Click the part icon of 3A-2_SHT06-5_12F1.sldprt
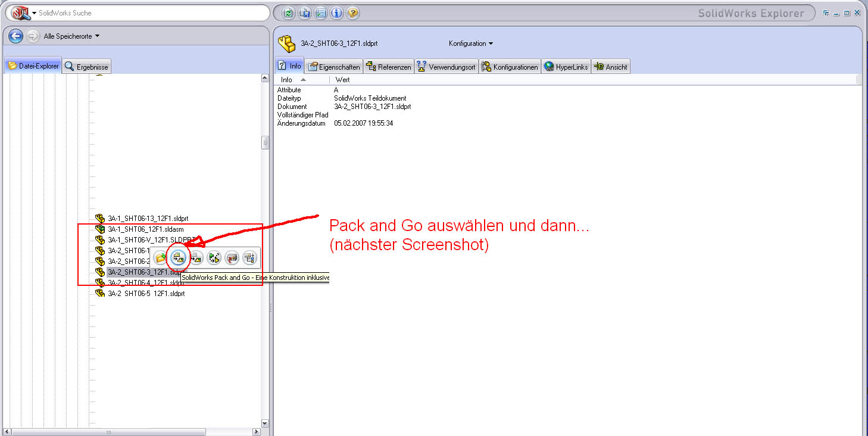 tap(100, 293)
